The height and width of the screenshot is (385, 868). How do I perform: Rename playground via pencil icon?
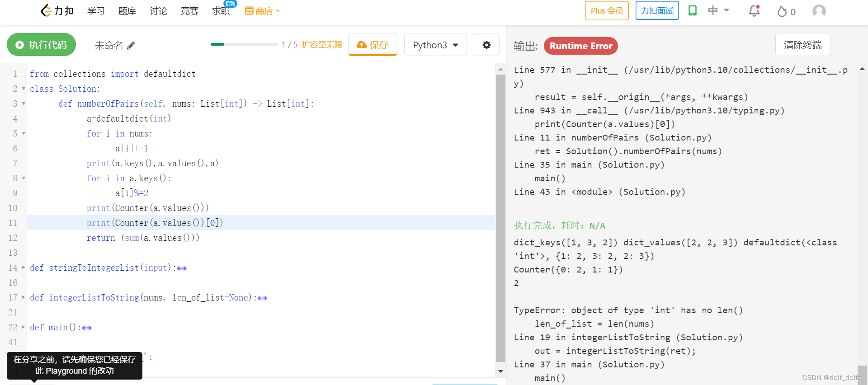(x=131, y=45)
